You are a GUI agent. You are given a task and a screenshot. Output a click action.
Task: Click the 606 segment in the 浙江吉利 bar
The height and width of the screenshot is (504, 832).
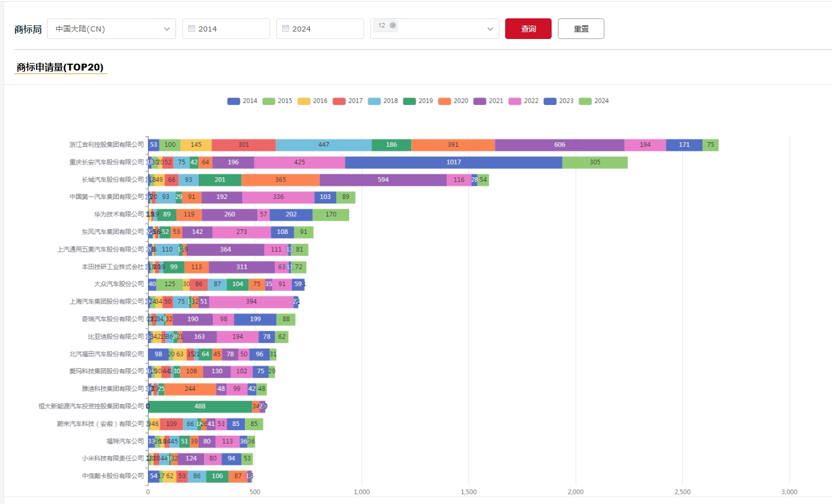(x=560, y=145)
